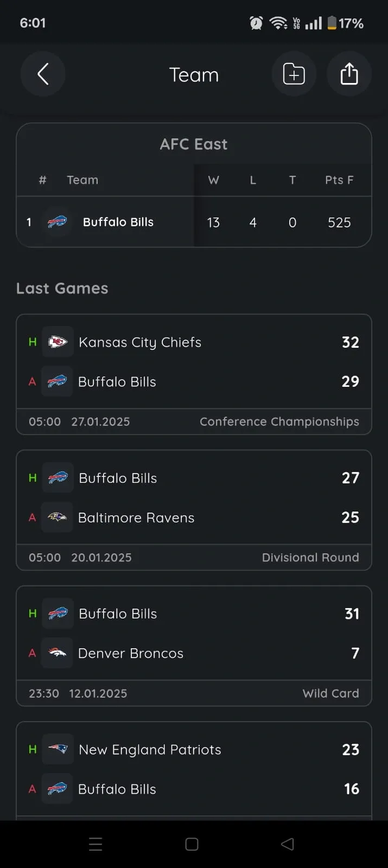The width and height of the screenshot is (388, 868).
Task: Open the Divisional Round game card
Action: pyautogui.click(x=194, y=510)
